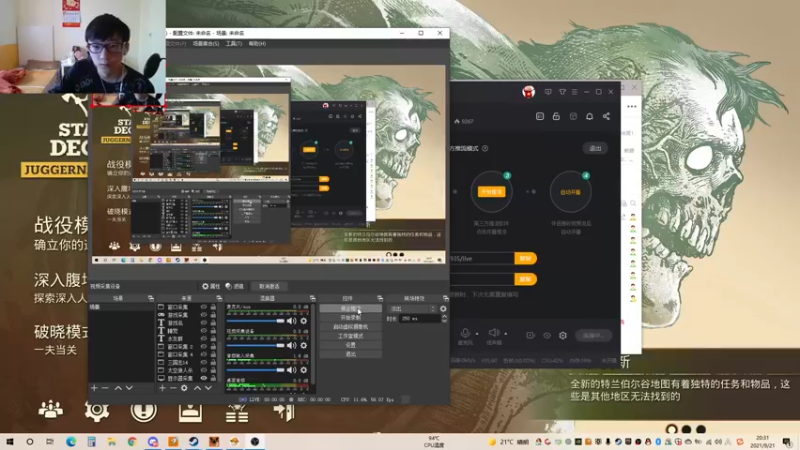Open source properties gear below sources list
The width and height of the screenshot is (800, 450).
pyautogui.click(x=184, y=388)
